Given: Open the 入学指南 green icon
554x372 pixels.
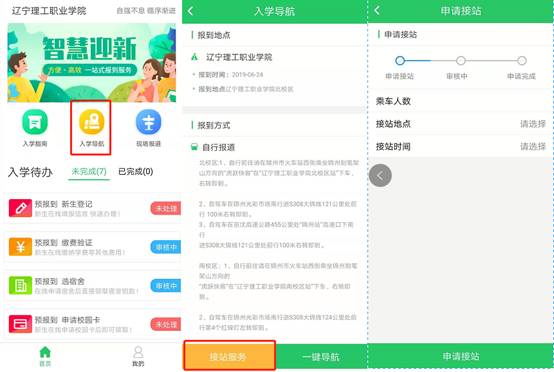Looking at the screenshot, I should click(35, 122).
